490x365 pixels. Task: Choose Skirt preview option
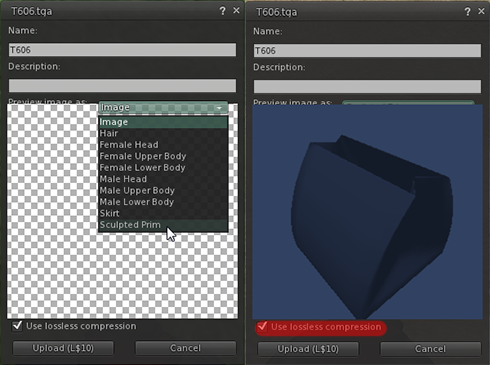(163, 213)
